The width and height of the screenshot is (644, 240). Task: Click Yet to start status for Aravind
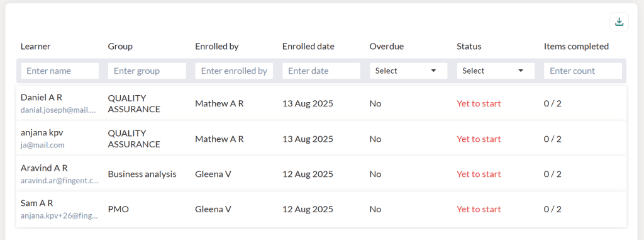[x=479, y=174]
